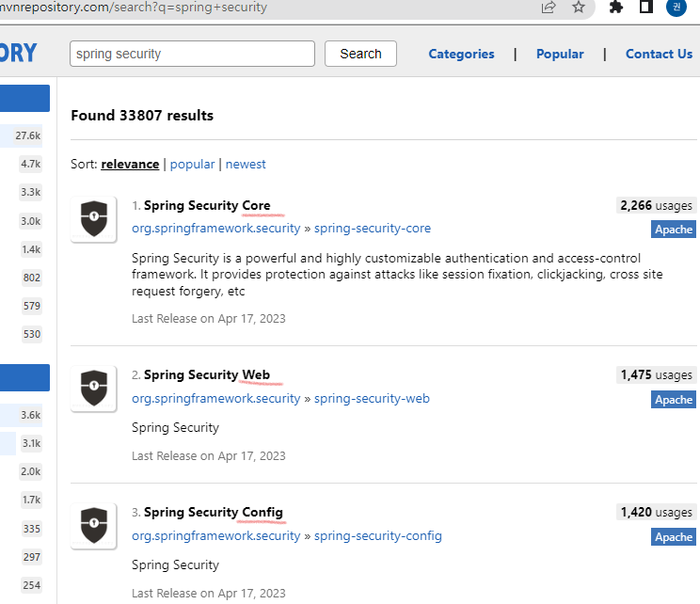The height and width of the screenshot is (604, 700).
Task: Click the Apache license tag on Core result
Action: pyautogui.click(x=674, y=230)
